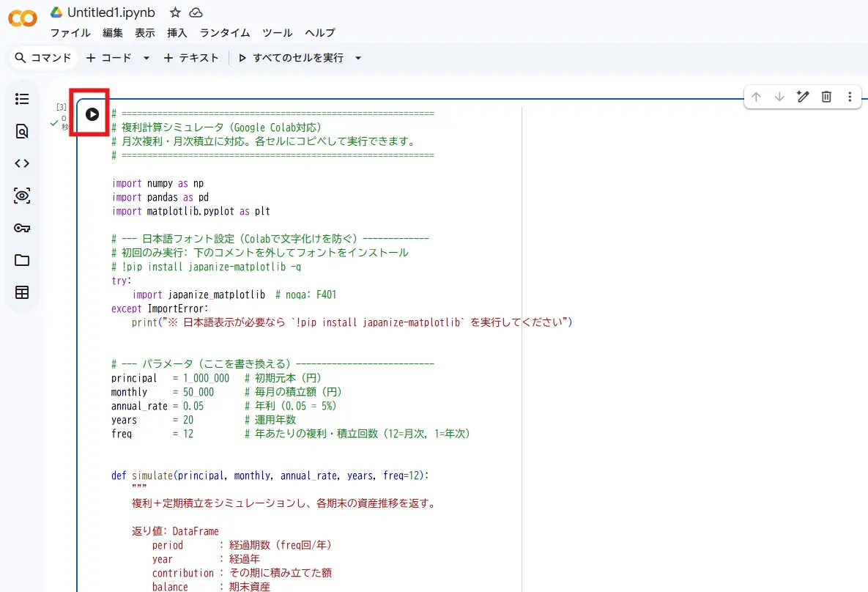The image size is (868, 592).
Task: Open the ツール menu
Action: 278,33
